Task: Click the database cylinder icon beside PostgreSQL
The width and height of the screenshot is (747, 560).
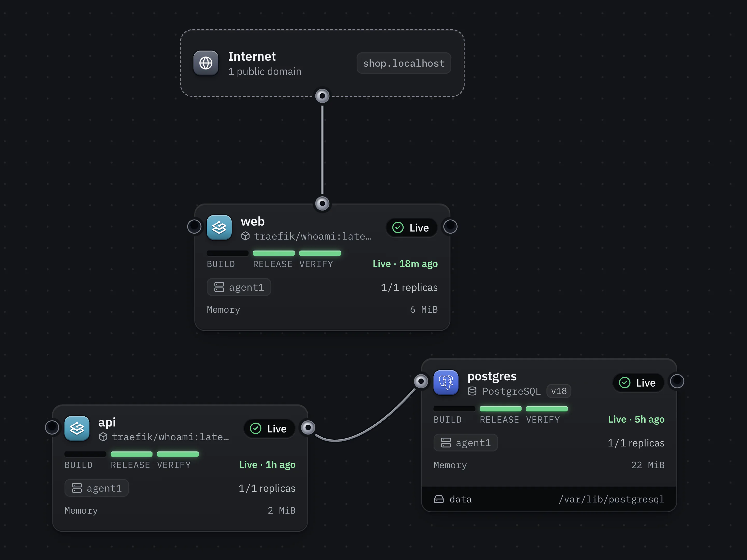Action: 472,391
